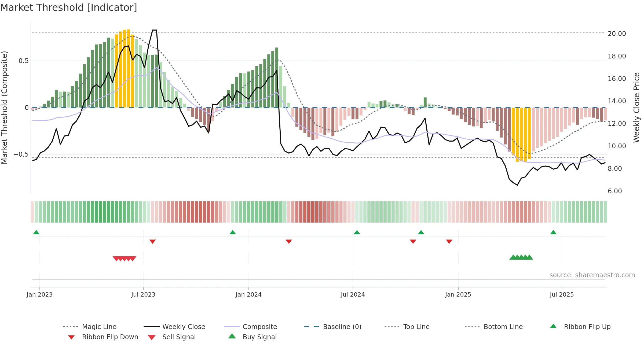
Task: Click the leftmost red sell signal triangle in 2023
Action: click(x=116, y=258)
